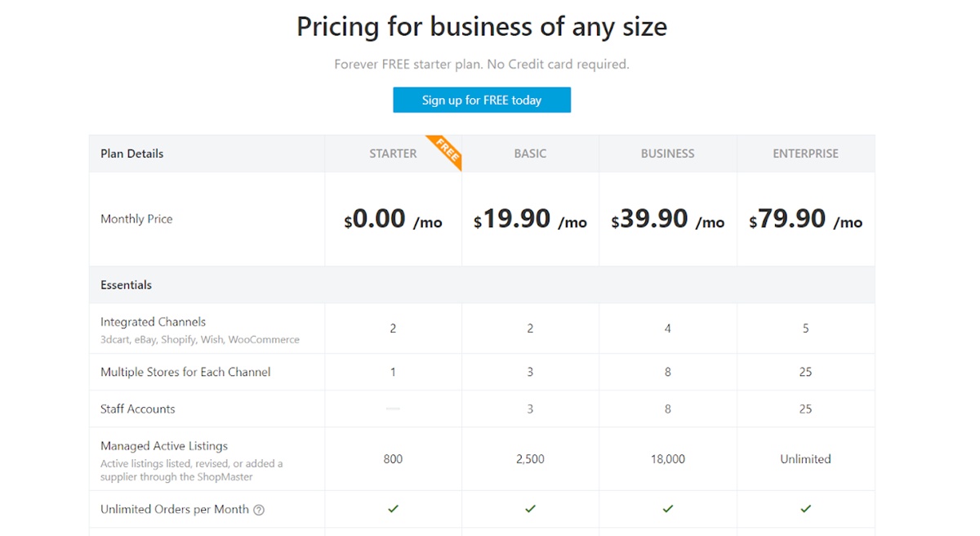Click the Managed Active Listings row label
This screenshot has height=536, width=980.
(164, 446)
